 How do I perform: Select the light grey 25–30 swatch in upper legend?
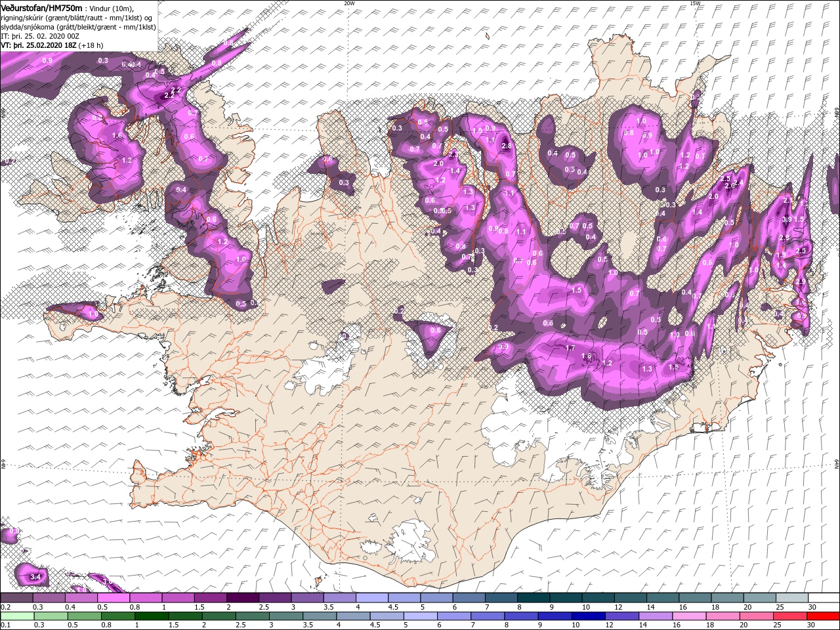tap(791, 598)
